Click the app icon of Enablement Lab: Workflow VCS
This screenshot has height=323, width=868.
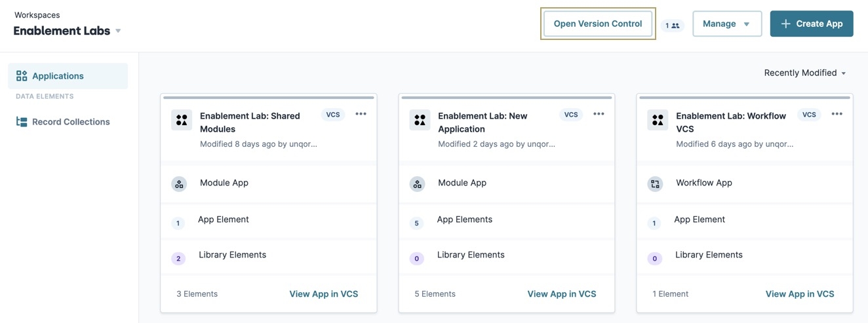(x=658, y=120)
